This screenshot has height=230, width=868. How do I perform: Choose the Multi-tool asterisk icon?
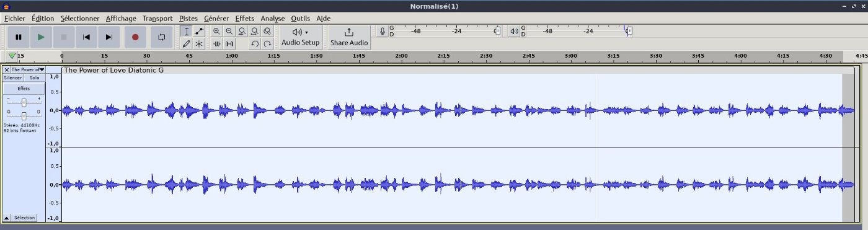coord(199,43)
